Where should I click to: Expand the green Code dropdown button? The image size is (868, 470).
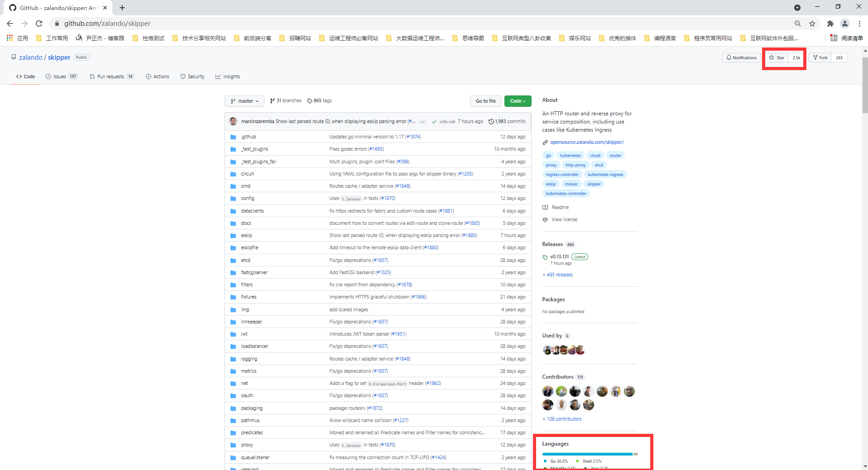[x=518, y=101]
